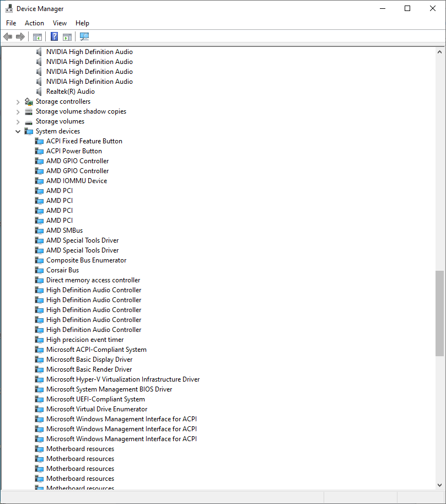
Task: Click the icon beside AMD IOMMU Device
Action: point(39,181)
